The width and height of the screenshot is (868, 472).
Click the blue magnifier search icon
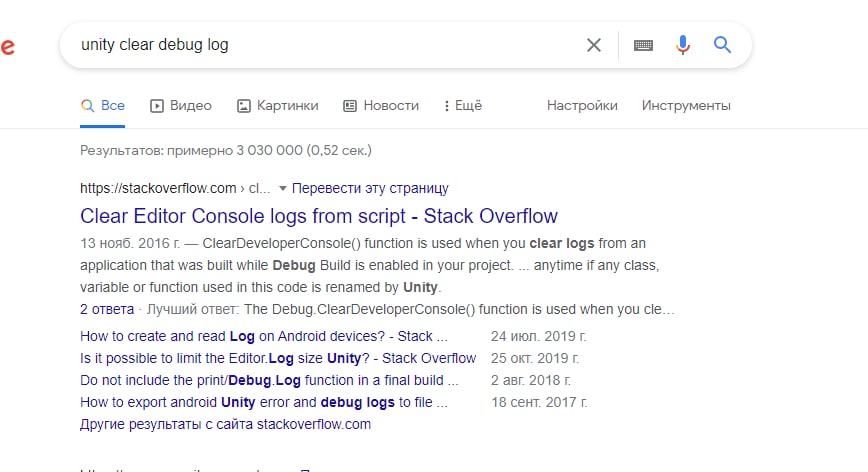click(x=722, y=44)
